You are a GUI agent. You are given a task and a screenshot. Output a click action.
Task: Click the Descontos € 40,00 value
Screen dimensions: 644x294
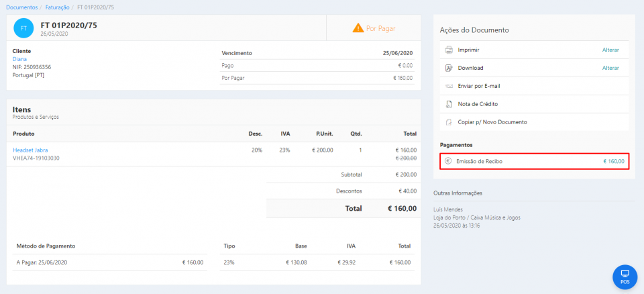(407, 191)
